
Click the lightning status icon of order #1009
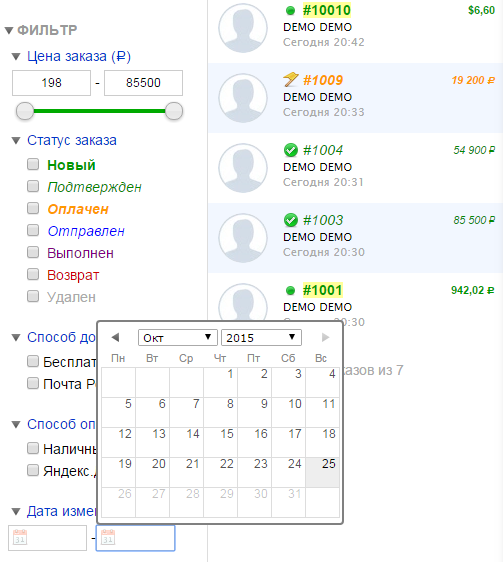290,80
